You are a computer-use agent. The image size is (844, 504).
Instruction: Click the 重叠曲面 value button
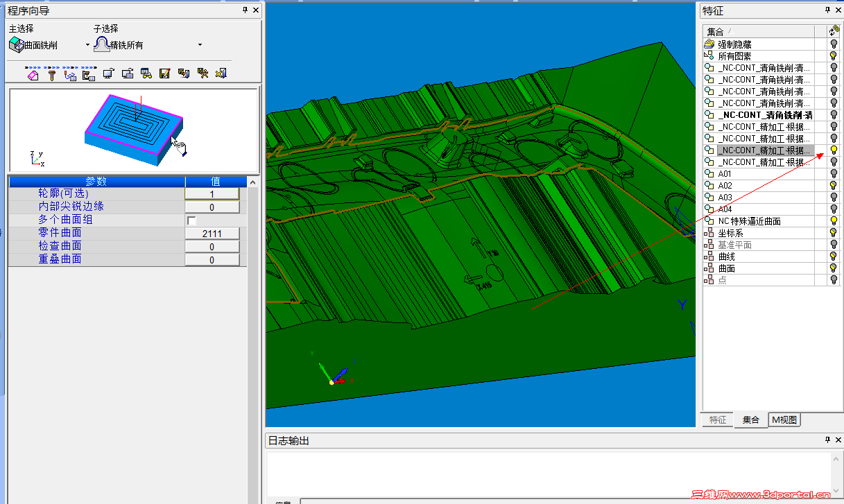(212, 260)
